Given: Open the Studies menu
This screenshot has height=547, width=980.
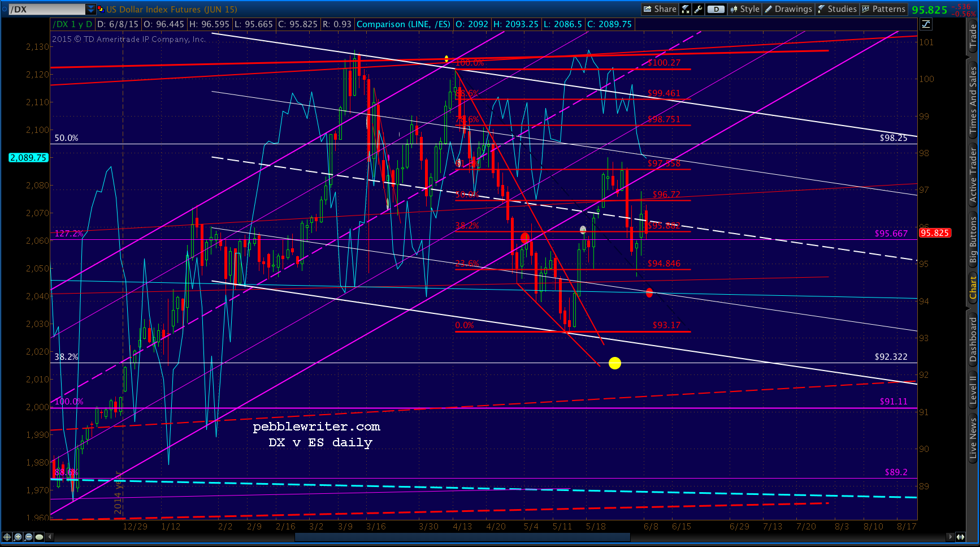Looking at the screenshot, I should (837, 9).
